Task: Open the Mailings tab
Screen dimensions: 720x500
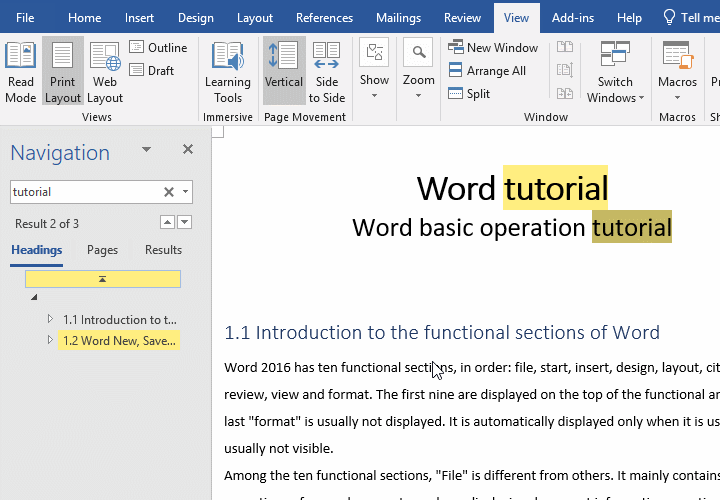Action: click(398, 18)
